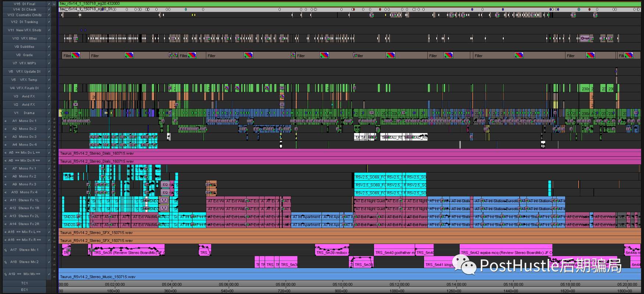
Task: Click the EQ effect icon on A10 track
Action: pyautogui.click(x=165, y=193)
